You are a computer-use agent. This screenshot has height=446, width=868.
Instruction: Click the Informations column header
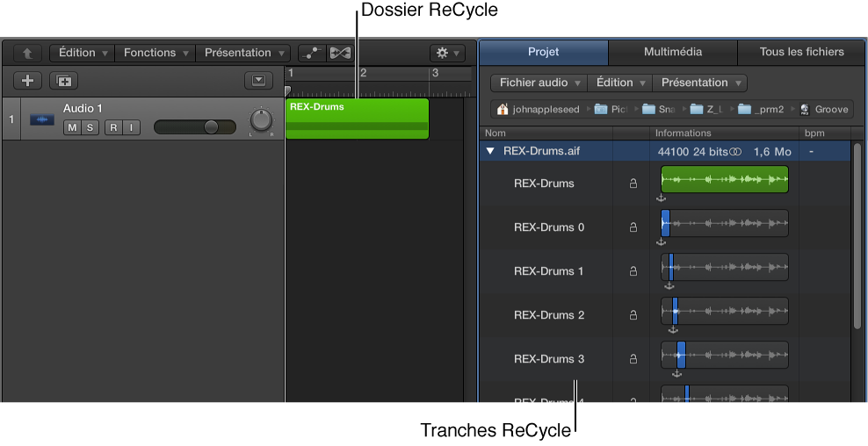coord(684,133)
